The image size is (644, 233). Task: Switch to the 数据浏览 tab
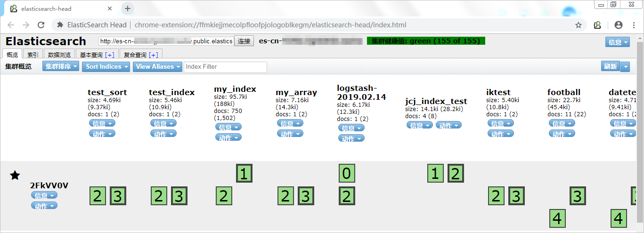pos(59,55)
